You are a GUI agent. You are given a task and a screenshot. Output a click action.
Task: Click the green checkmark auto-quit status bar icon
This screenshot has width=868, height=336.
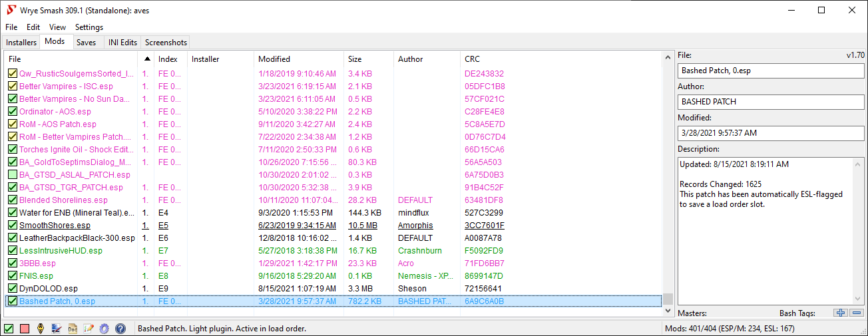[9, 329]
